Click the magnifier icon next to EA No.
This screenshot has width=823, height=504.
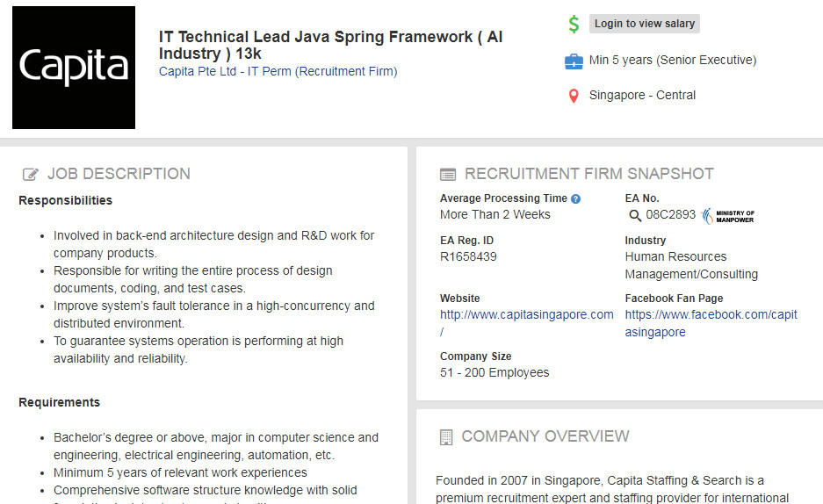click(x=635, y=215)
